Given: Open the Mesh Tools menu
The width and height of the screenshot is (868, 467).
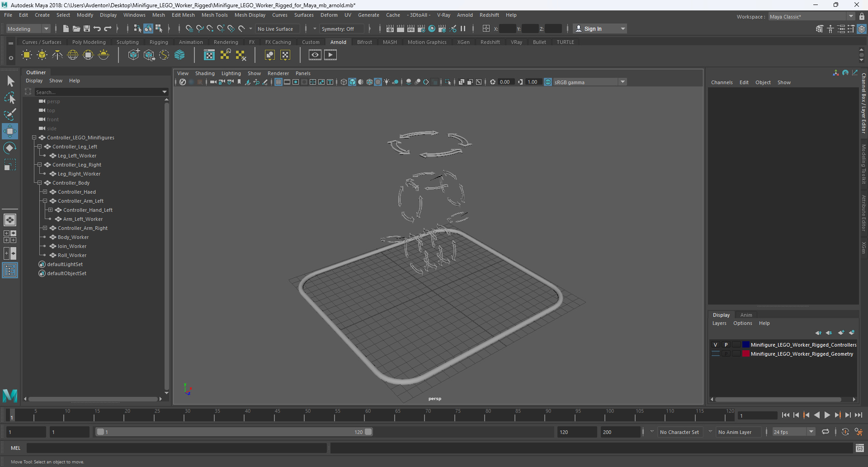Looking at the screenshot, I should [x=215, y=15].
